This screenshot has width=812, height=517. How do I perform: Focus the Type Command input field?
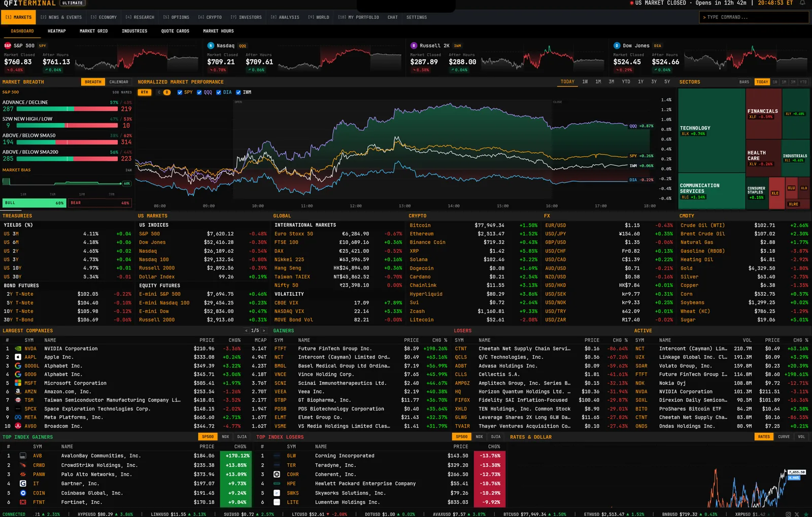(x=754, y=17)
